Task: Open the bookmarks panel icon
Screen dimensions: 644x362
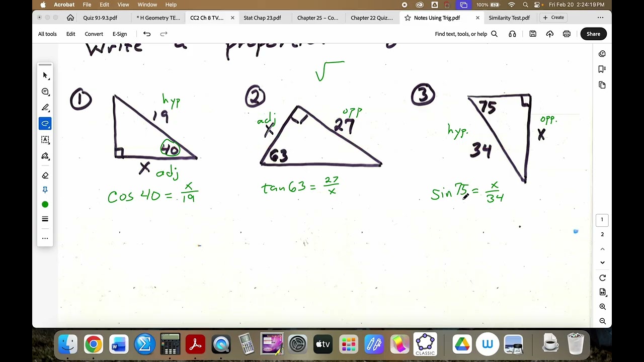Action: click(602, 69)
